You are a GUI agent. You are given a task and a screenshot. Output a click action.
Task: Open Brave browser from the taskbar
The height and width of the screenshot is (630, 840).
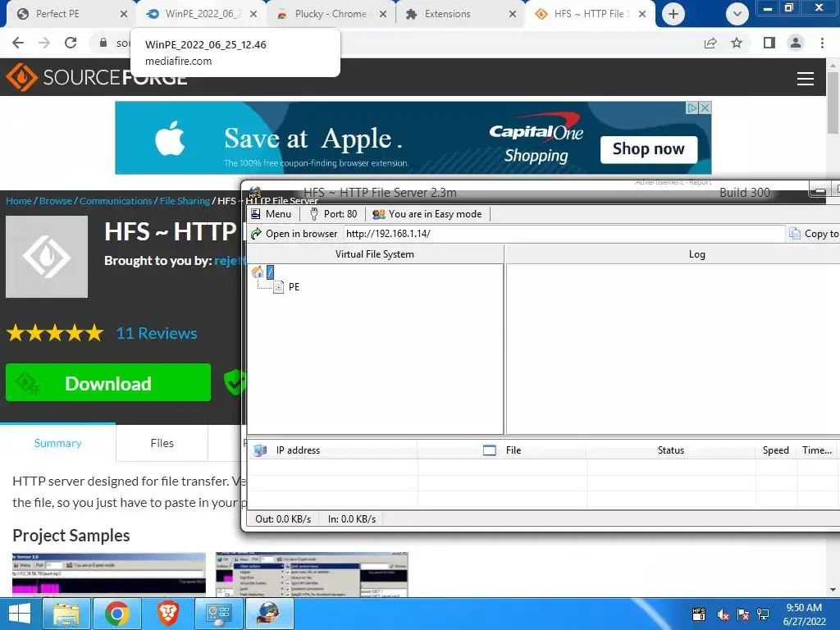(167, 614)
